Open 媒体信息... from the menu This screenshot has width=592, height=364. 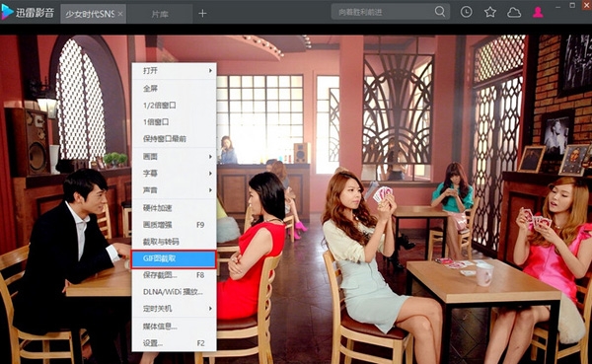(174, 327)
